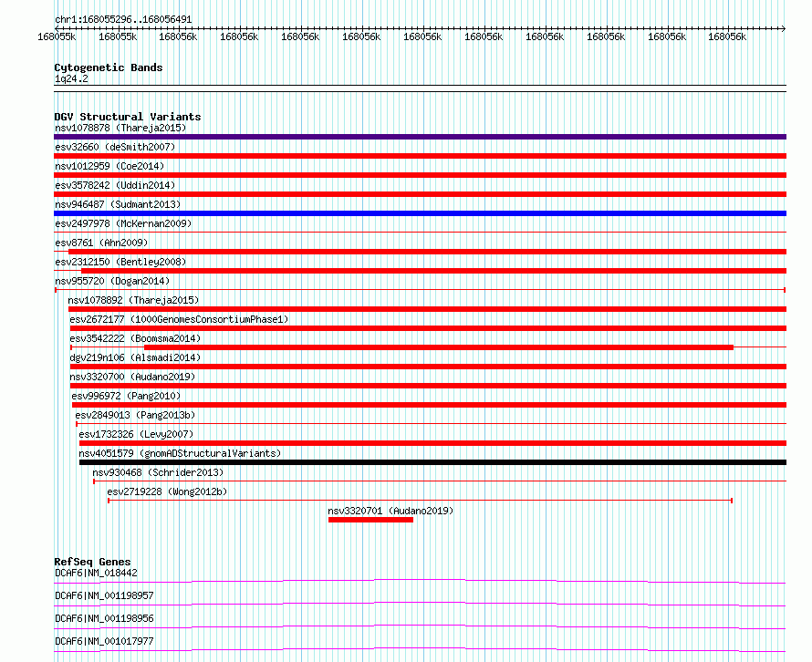
Task: Click the thick red bar of esv3542222
Action: pos(439,347)
